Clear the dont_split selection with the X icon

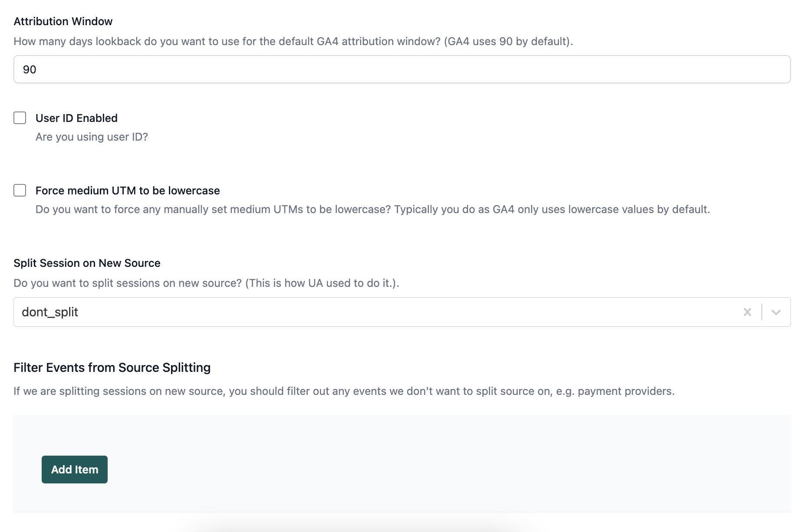(747, 312)
